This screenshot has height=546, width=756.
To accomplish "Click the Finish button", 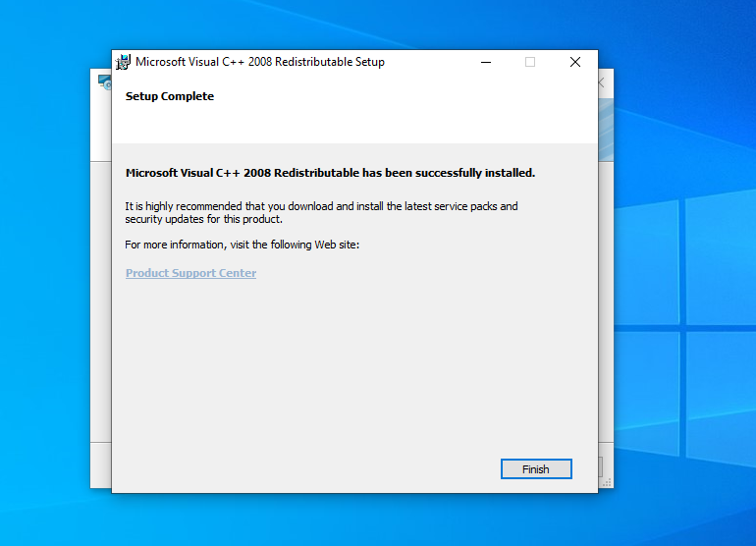I will click(536, 468).
